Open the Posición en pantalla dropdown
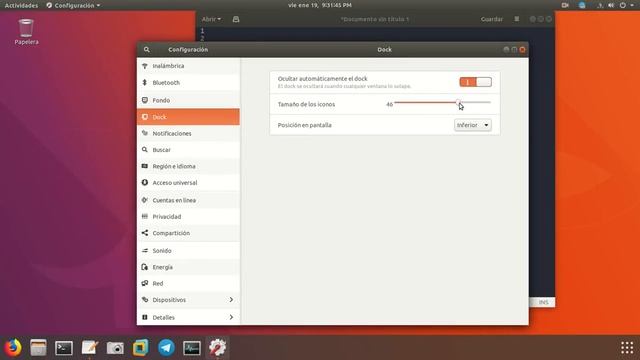 coord(473,125)
